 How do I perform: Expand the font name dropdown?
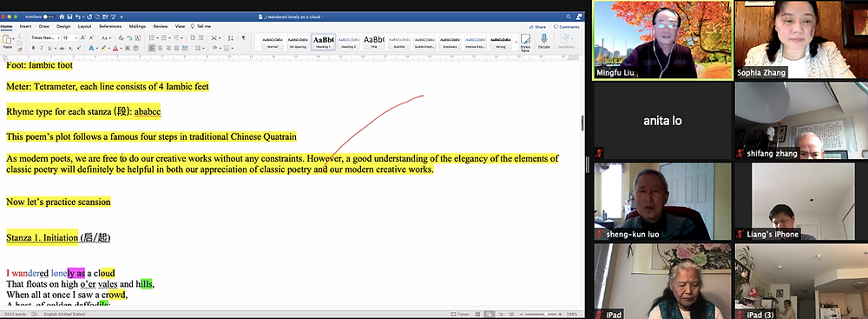(58, 37)
